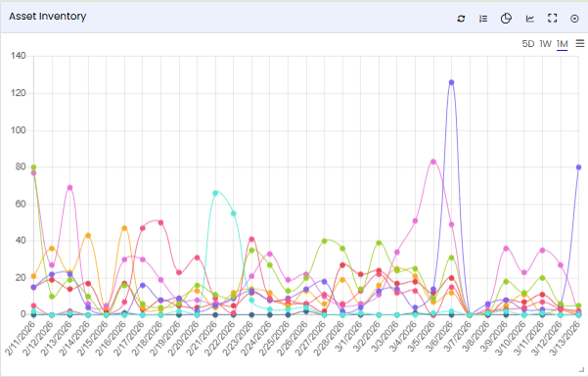Click the pink point at 2/13/2026 near 69

click(x=69, y=187)
